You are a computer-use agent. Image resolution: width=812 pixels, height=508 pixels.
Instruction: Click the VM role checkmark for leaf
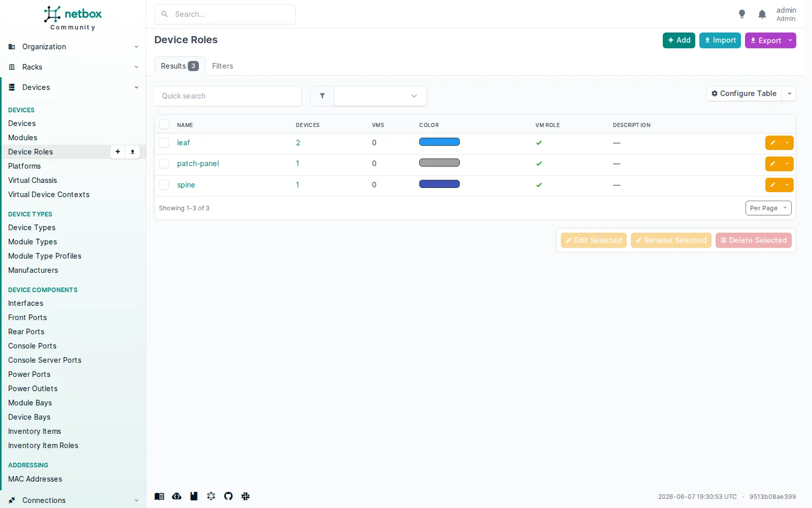point(539,143)
